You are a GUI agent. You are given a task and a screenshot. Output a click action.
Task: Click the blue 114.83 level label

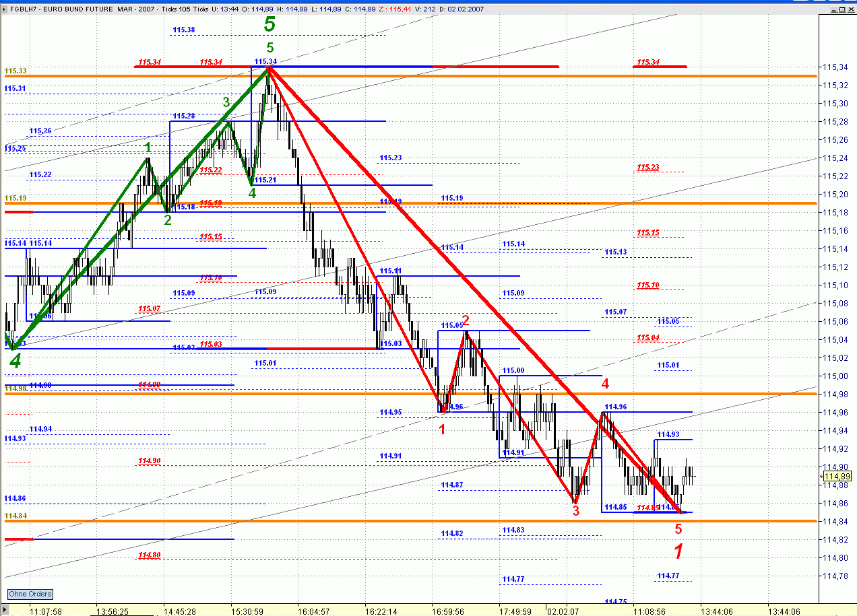point(513,530)
